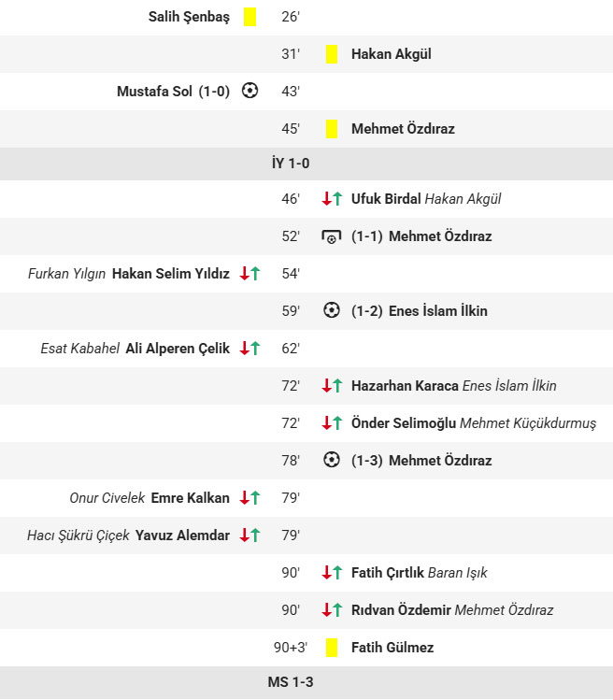Viewport: 613px width, 700px height.
Task: Select Ali Alperen Çelik's name
Action: tap(178, 349)
